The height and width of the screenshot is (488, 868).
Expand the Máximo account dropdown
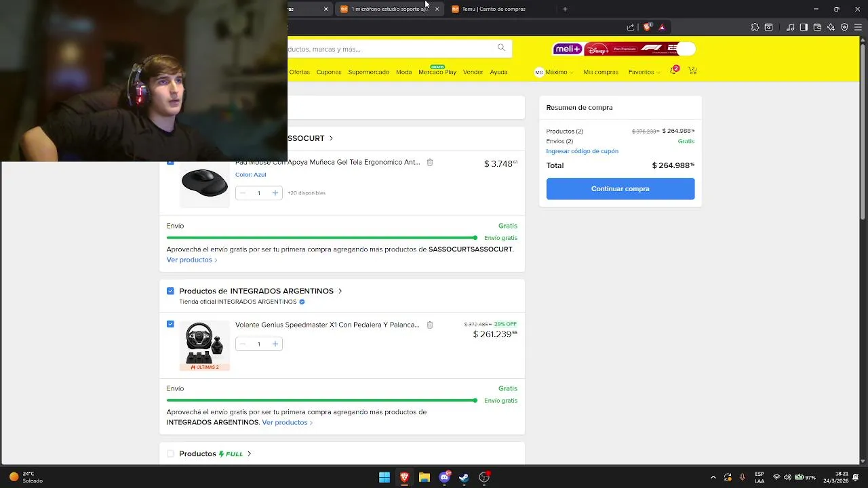point(554,72)
